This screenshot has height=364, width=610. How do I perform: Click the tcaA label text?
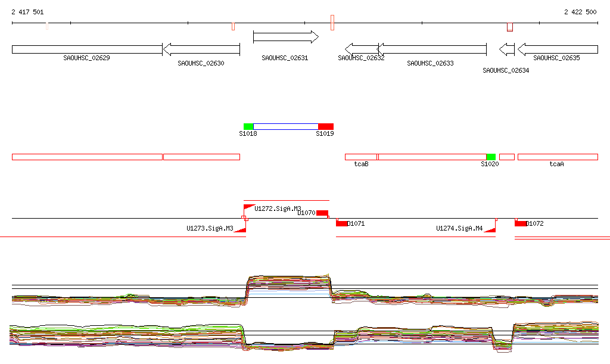556,164
